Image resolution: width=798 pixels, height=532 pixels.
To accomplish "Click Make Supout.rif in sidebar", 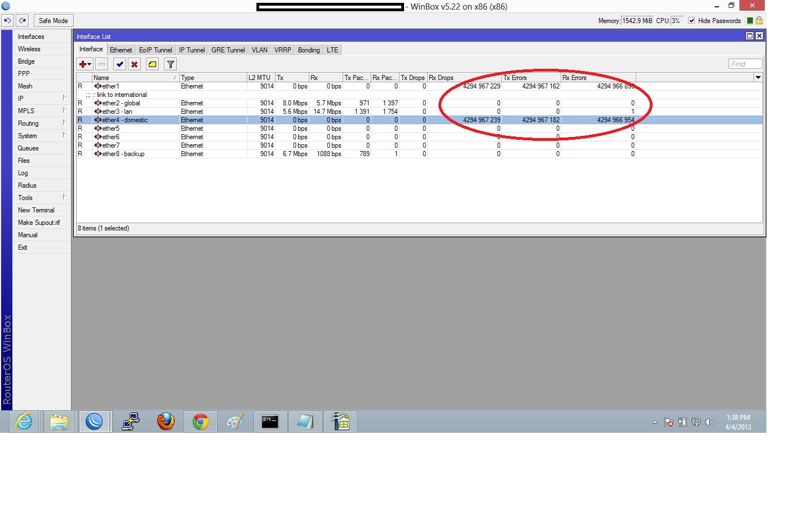I will coord(42,223).
